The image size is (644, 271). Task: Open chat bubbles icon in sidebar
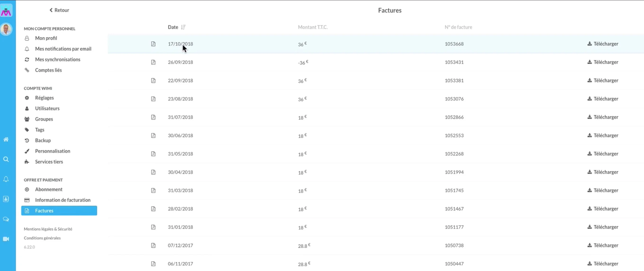(6, 219)
